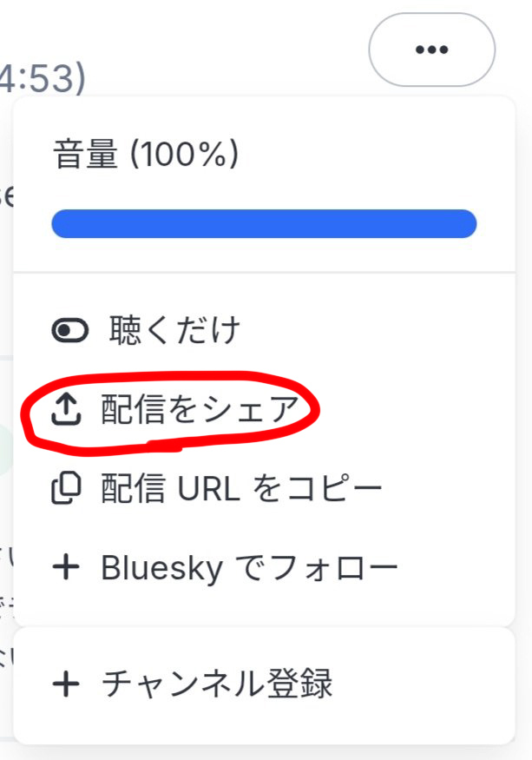Click the middle of the volume slider
Viewport: 532px width, 760px height.
pyautogui.click(x=264, y=224)
